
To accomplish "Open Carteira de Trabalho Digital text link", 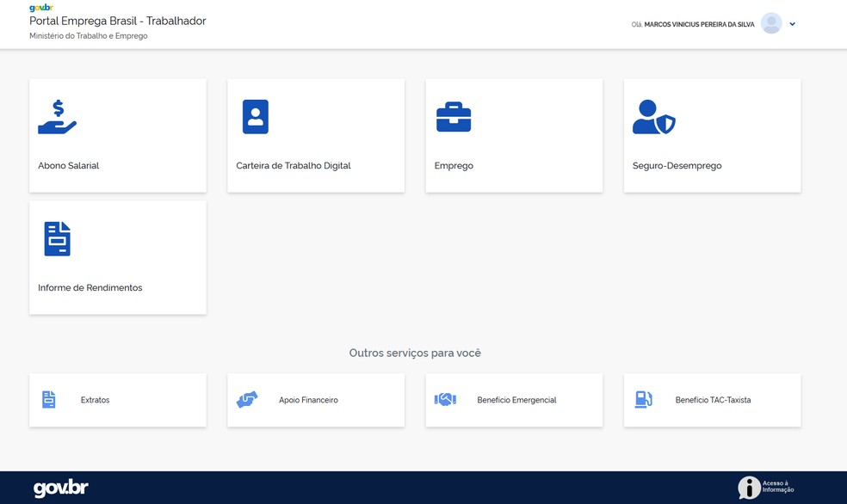I will pos(293,166).
